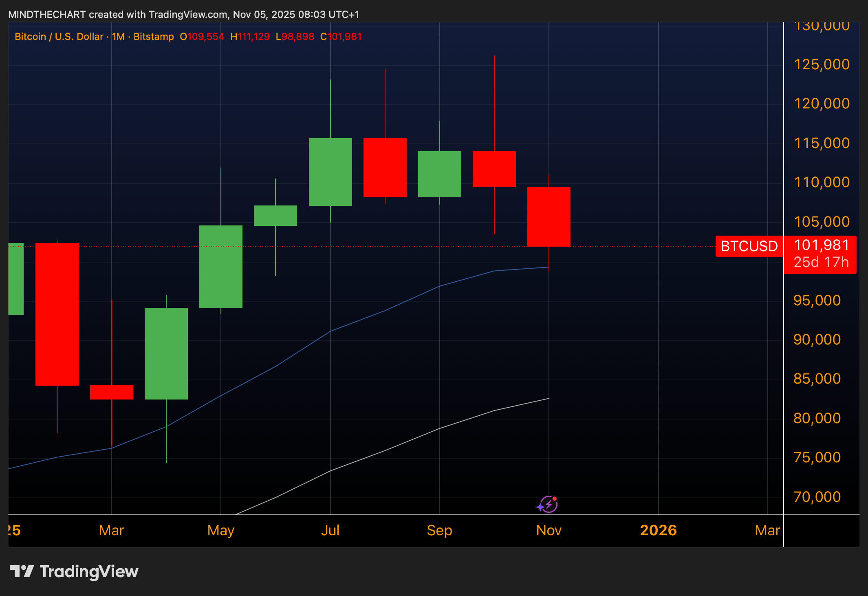Select the July green candle body

(330, 172)
